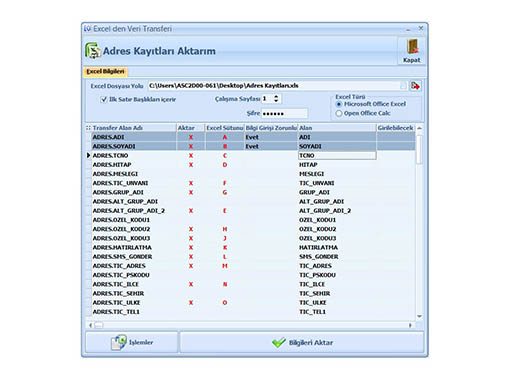This screenshot has width=510, height=380.
Task: Click the Kapat door icon
Action: [412, 46]
